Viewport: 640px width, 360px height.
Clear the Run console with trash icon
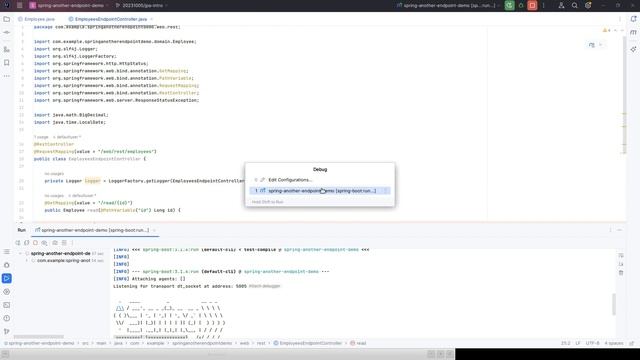pyautogui.click(x=621, y=273)
